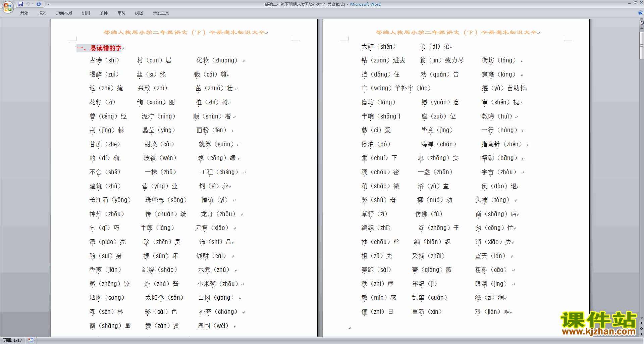The width and height of the screenshot is (644, 344).
Task: Click the vertical scrollbar thumb
Action: pos(641,46)
